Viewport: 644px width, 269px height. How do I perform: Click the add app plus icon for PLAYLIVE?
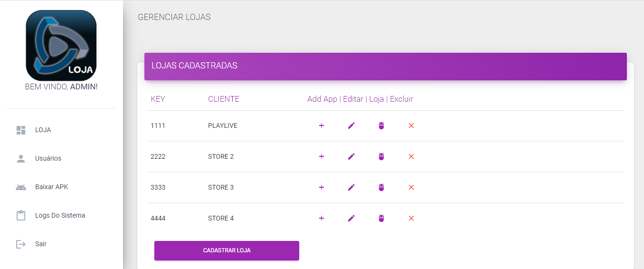point(322,125)
